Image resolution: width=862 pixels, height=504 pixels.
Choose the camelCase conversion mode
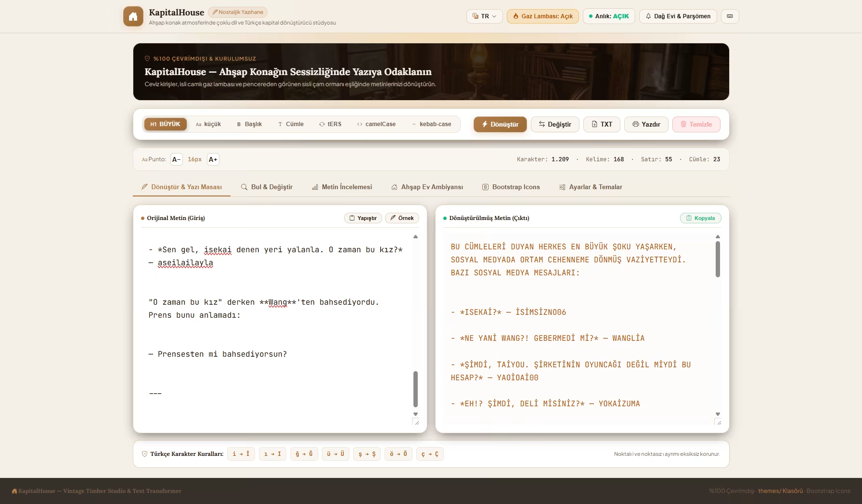(376, 124)
